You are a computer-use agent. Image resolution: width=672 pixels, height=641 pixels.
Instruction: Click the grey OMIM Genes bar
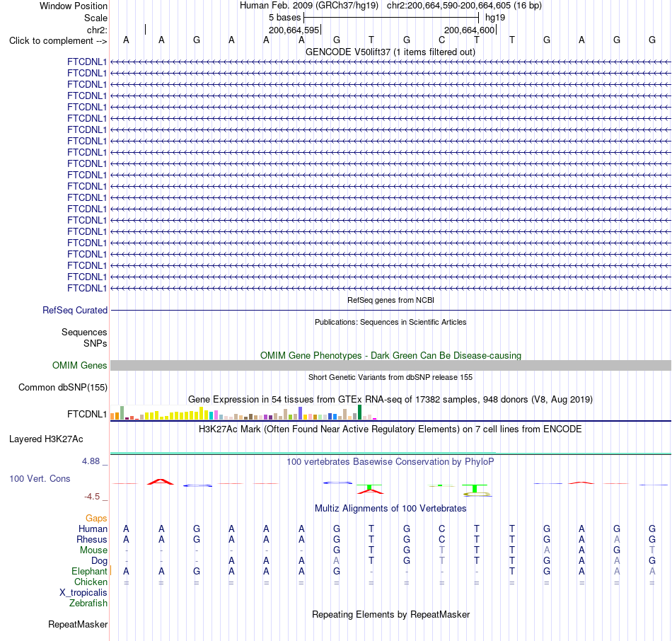coord(390,365)
